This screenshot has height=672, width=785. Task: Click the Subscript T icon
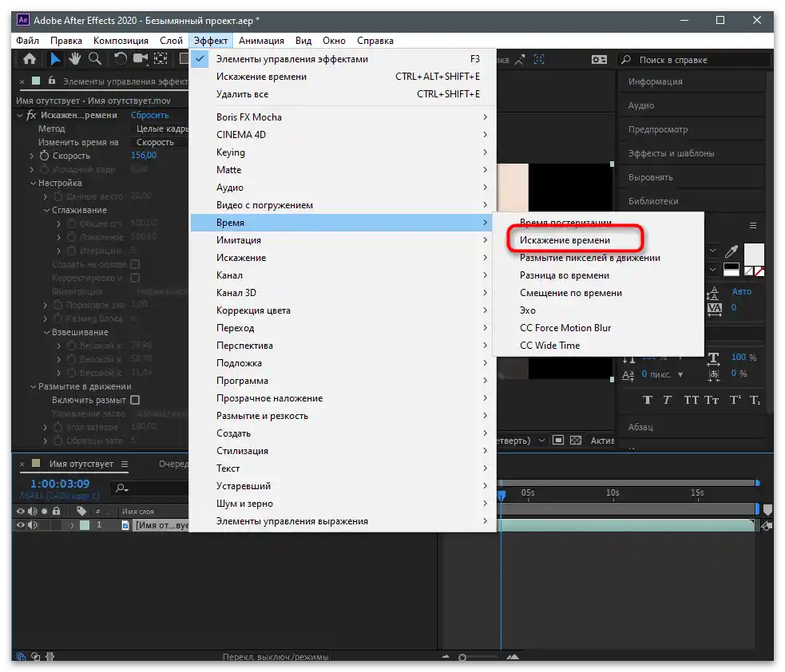click(755, 400)
